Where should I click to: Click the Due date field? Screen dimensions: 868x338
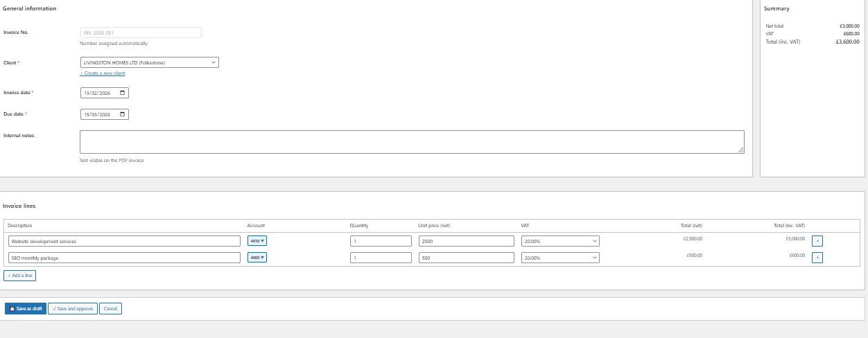[x=105, y=114]
